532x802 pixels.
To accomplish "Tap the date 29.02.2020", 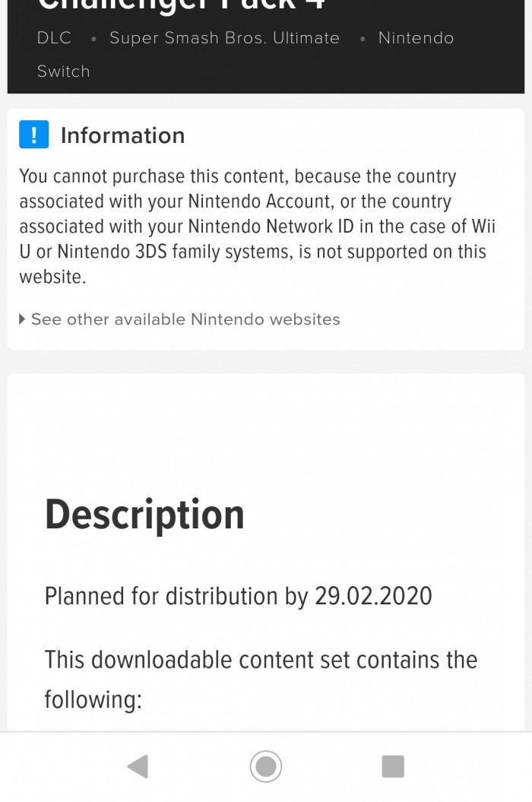I will 373,596.
